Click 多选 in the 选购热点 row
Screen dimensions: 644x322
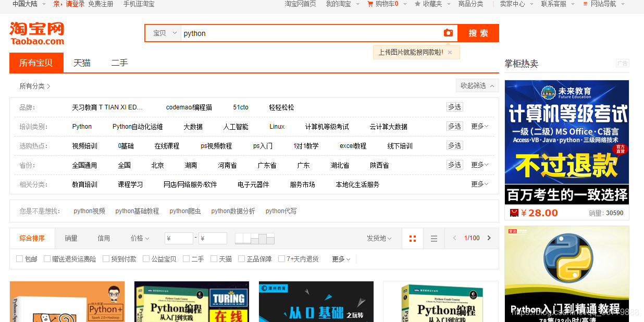coord(454,145)
